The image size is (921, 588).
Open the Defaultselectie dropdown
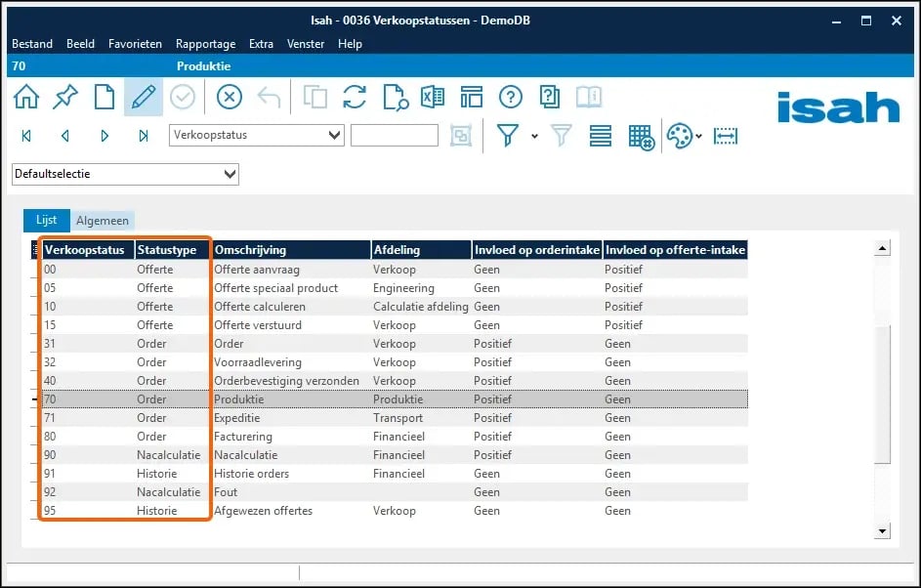coord(230,174)
